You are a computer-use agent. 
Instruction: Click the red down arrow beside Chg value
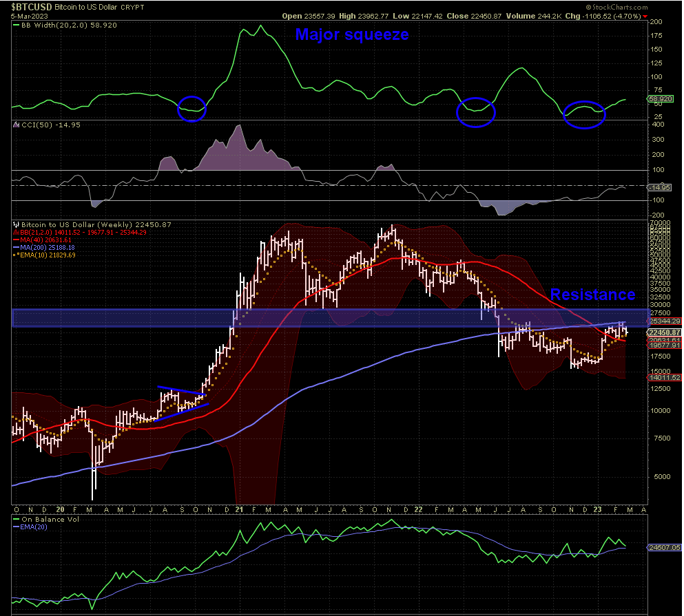645,17
